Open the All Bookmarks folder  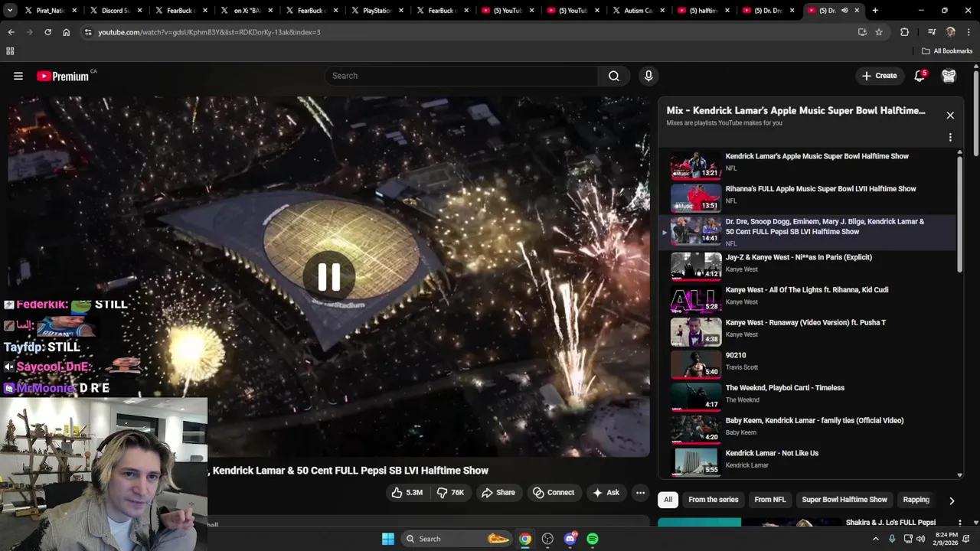947,51
